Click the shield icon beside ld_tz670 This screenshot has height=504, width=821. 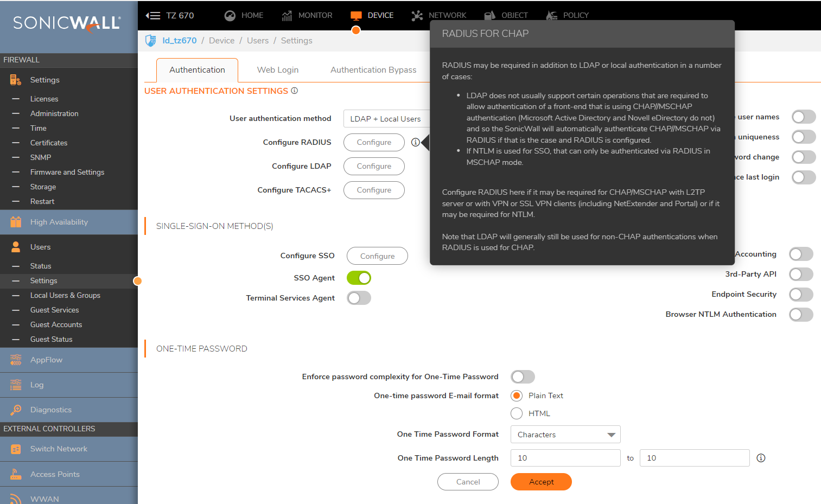click(151, 41)
